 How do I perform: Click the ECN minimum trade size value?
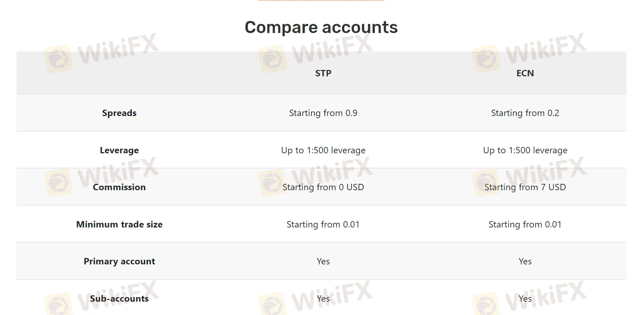click(x=525, y=224)
